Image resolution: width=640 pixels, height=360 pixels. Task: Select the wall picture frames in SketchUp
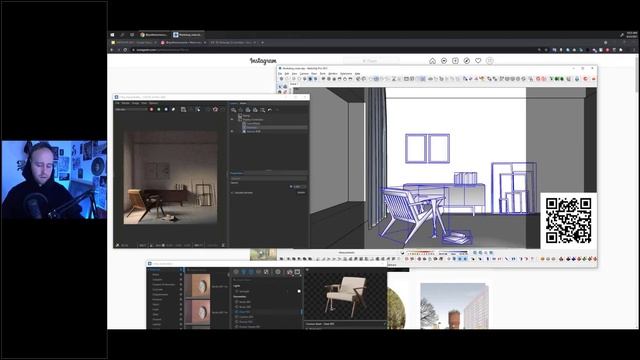427,148
